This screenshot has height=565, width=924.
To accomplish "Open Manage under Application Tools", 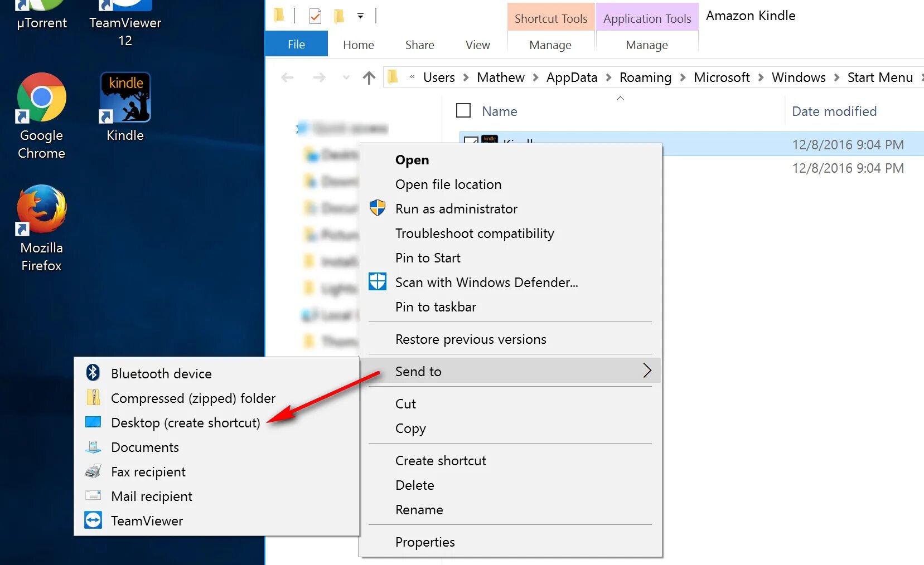I will [647, 45].
